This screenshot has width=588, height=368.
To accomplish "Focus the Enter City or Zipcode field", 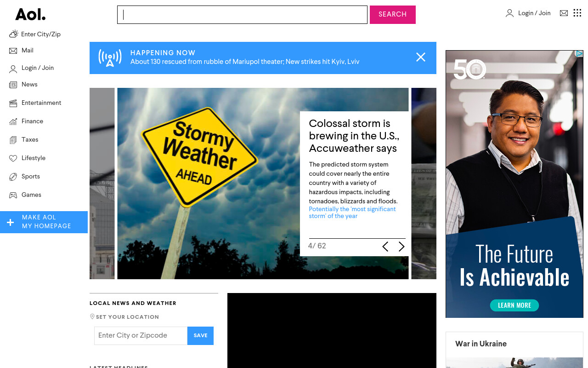I will (x=141, y=336).
